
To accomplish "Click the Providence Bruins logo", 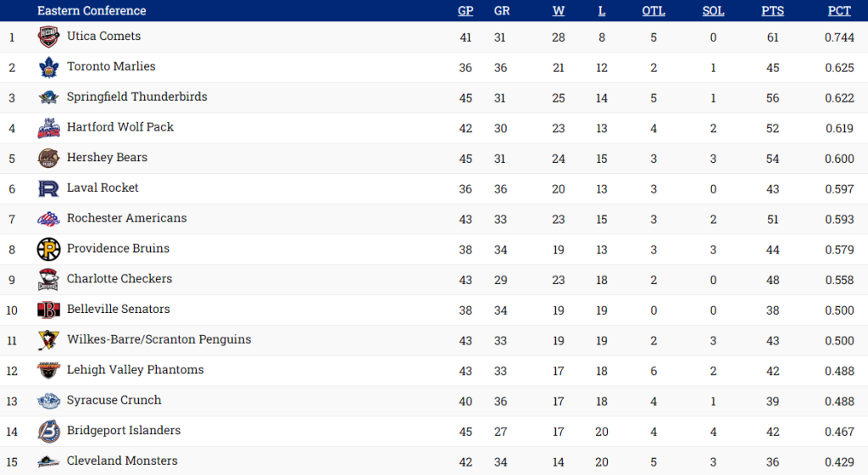I will point(48,249).
